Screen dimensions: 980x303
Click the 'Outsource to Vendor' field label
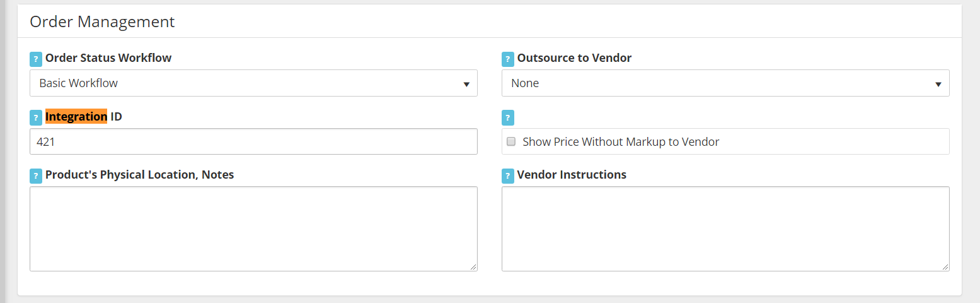coord(574,58)
